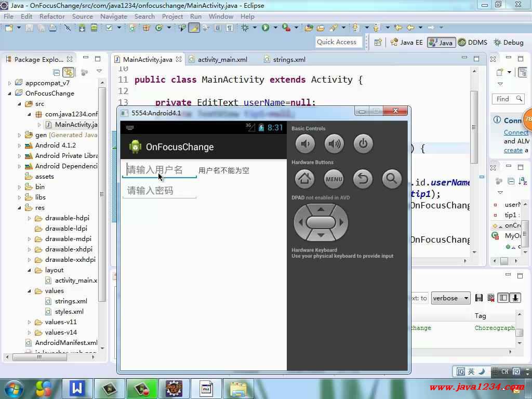Collapse the res folder

point(19,208)
